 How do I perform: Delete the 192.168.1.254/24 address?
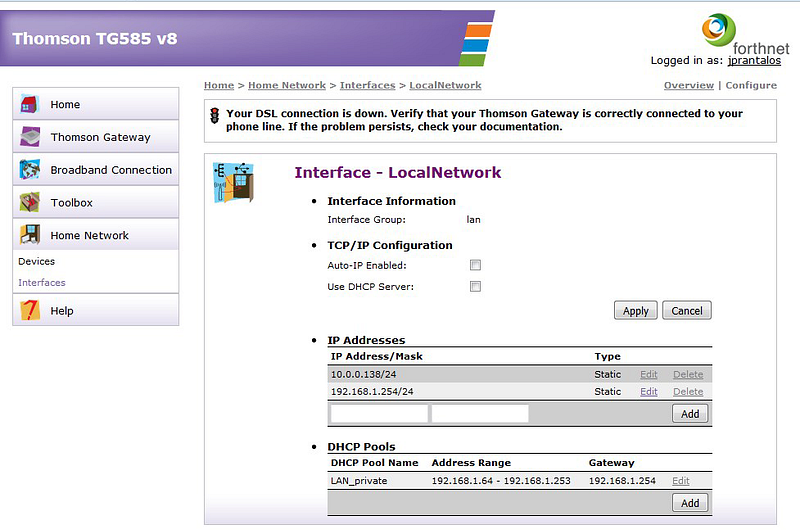(x=688, y=392)
